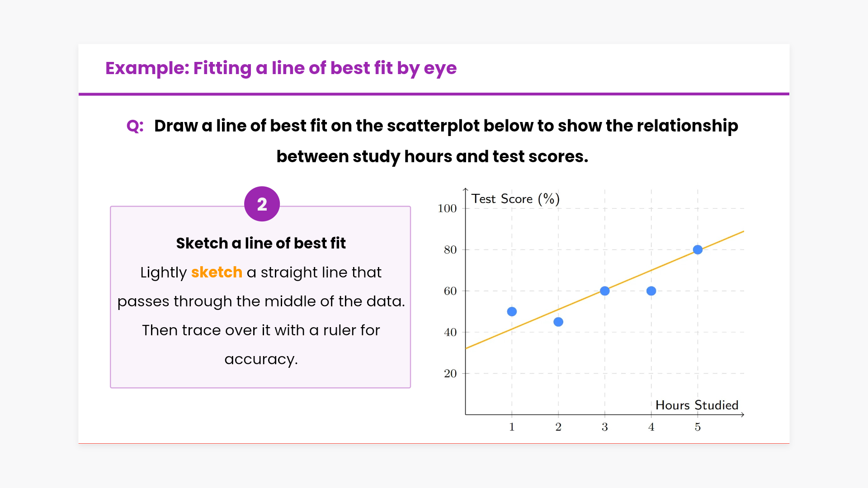Click the question text "between study hours and test scores."
Image resolution: width=868 pixels, height=488 pixels.
point(432,157)
